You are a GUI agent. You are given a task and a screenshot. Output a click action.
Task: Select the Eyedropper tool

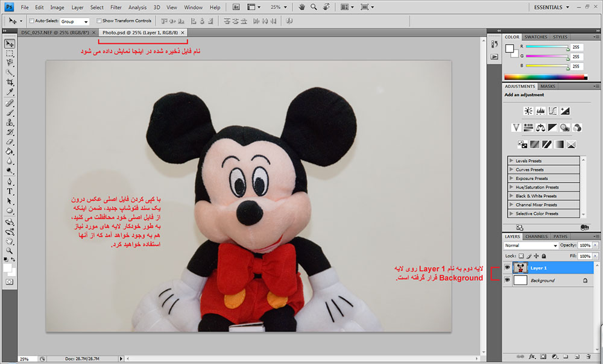(x=10, y=92)
